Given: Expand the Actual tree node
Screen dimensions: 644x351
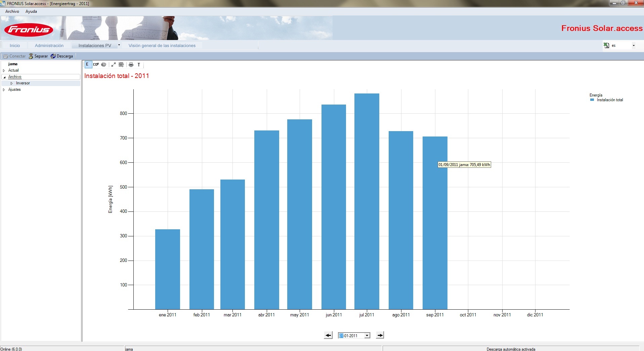Looking at the screenshot, I should (x=4, y=71).
